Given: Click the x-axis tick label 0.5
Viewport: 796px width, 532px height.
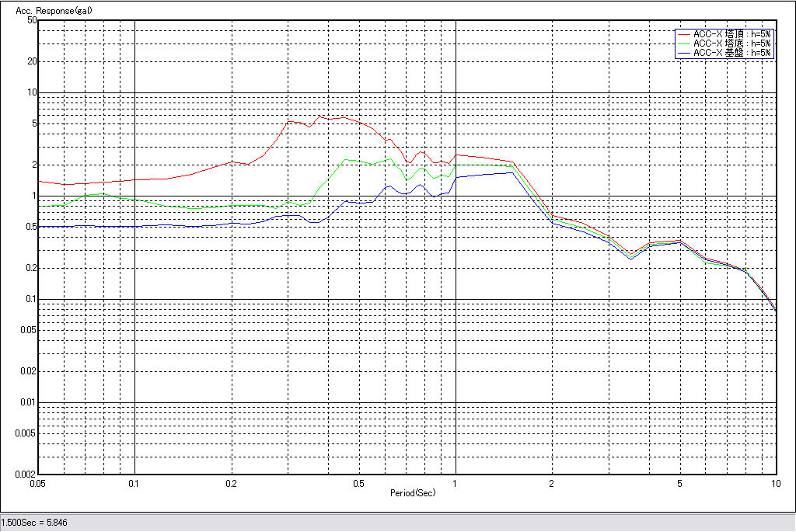Looking at the screenshot, I should click(358, 483).
